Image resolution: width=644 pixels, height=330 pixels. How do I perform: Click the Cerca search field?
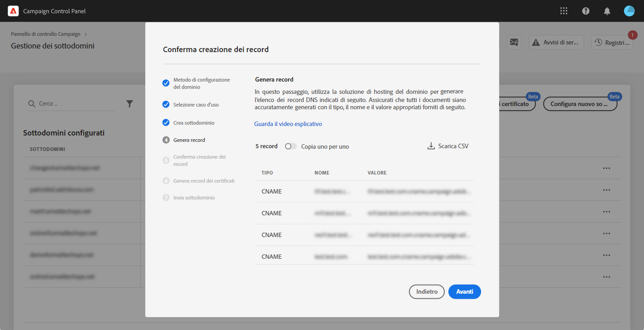pos(75,104)
